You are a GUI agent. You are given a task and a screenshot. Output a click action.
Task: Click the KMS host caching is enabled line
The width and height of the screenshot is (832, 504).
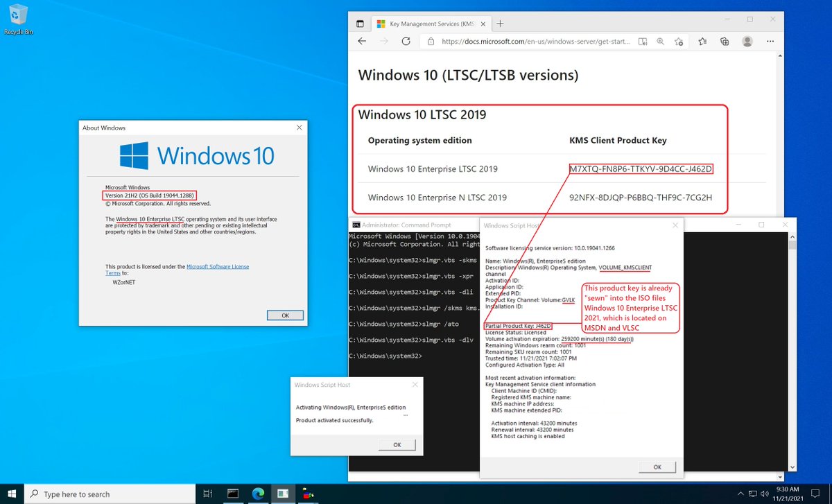click(x=528, y=436)
